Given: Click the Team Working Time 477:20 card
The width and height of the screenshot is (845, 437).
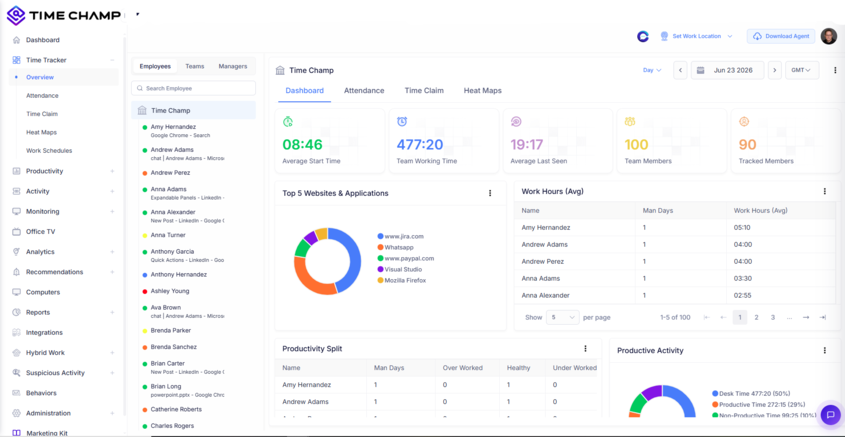Looking at the screenshot, I should pyautogui.click(x=444, y=141).
